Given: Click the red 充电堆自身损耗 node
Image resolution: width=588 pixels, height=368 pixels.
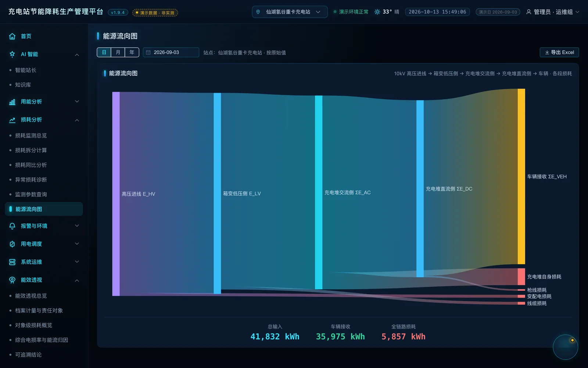Looking at the screenshot, I should pos(521,277).
